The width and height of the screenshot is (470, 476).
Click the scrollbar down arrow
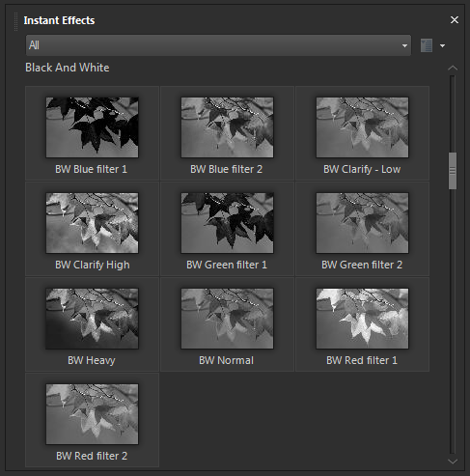click(x=453, y=462)
